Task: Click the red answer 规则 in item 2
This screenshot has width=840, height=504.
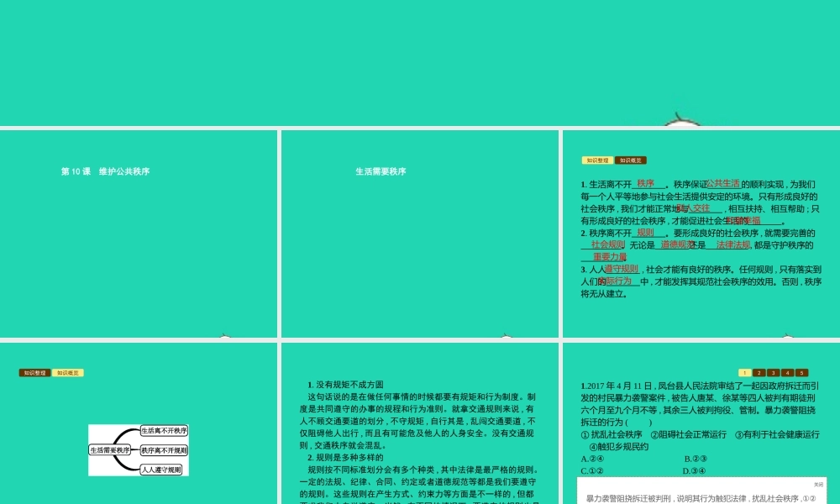Action: [x=645, y=233]
